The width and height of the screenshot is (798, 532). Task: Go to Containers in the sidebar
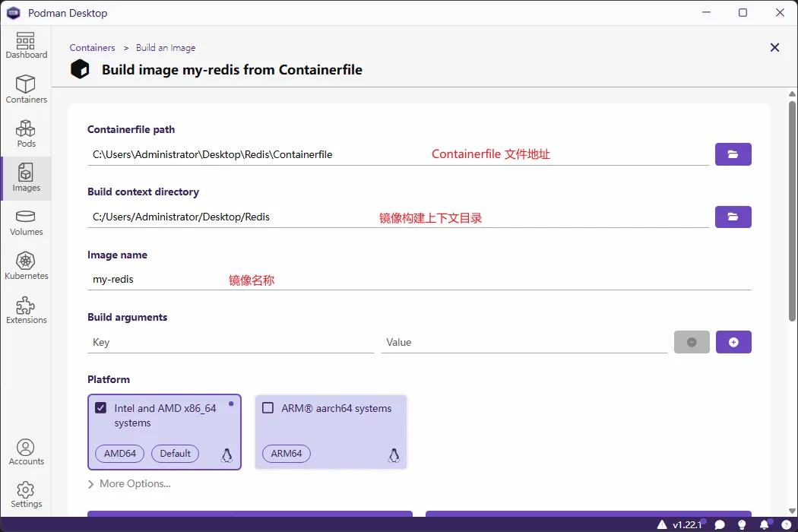pos(26,89)
